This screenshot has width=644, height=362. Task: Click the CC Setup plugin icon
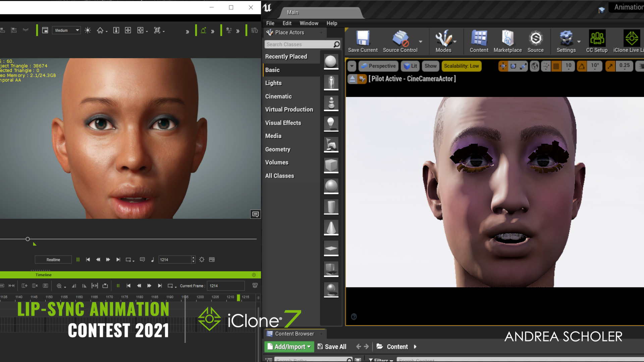point(597,42)
